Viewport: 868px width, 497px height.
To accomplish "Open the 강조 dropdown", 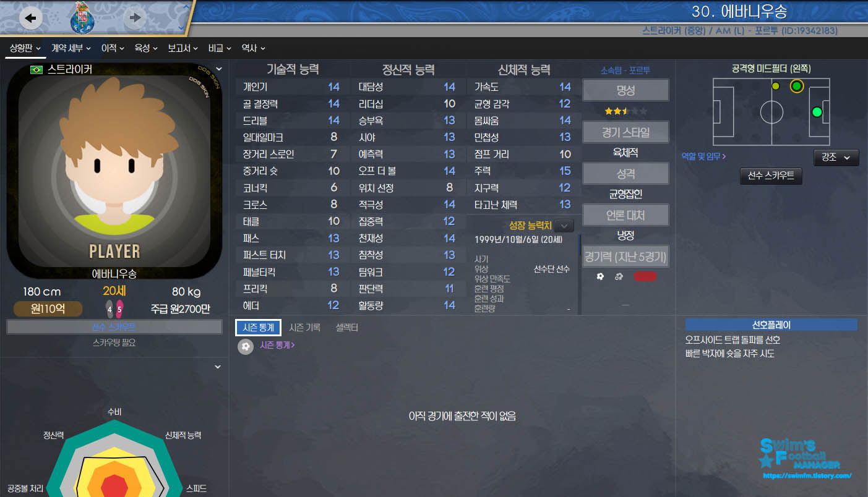I will (836, 157).
